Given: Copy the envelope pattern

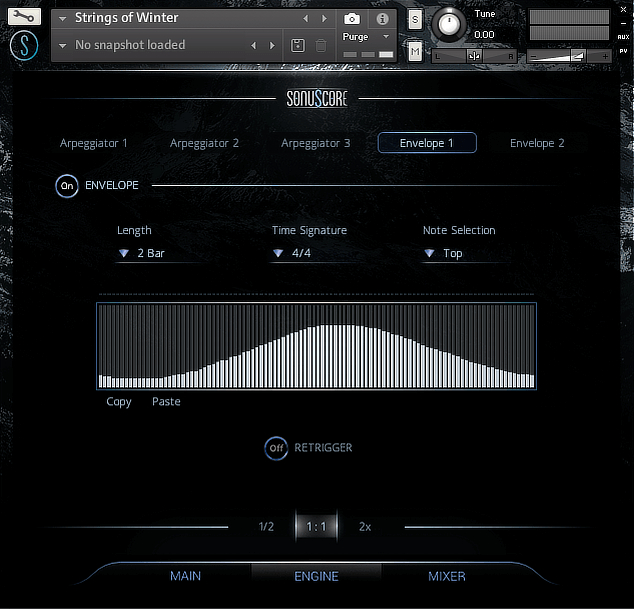Looking at the screenshot, I should 118,402.
